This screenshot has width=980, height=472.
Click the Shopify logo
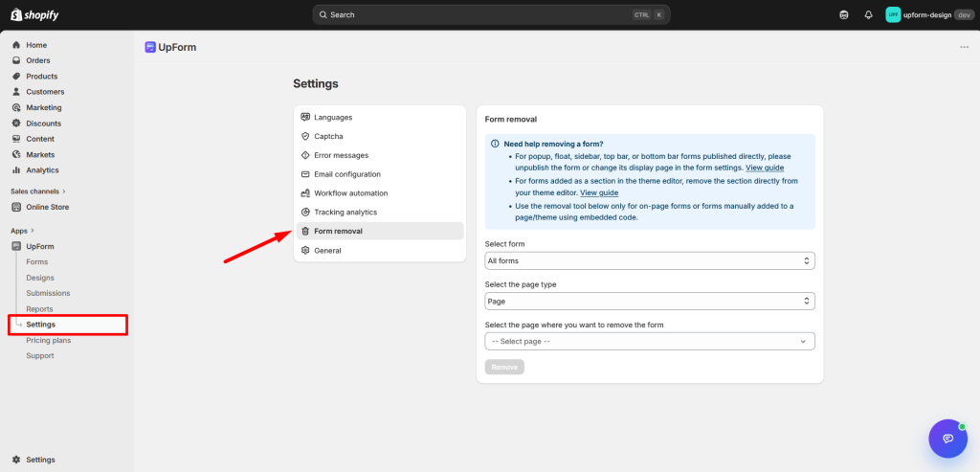35,14
